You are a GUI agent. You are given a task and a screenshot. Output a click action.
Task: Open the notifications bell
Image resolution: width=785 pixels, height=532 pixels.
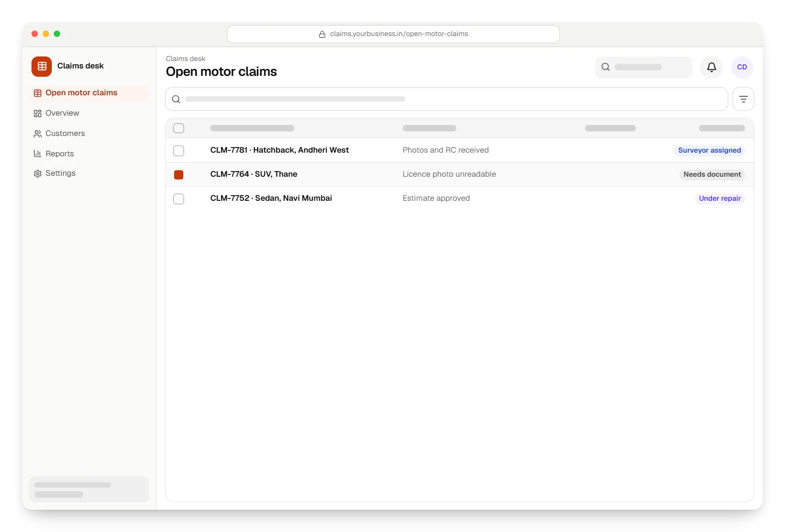tap(711, 67)
